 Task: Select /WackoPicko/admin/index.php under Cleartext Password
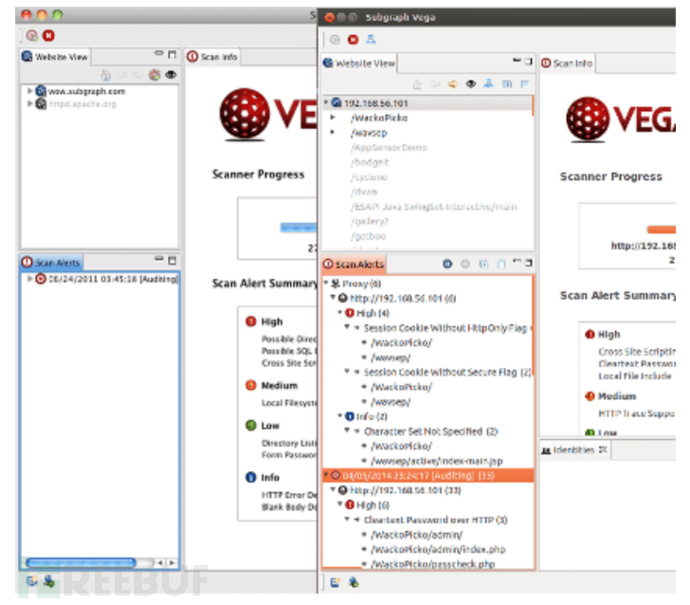pos(438,549)
